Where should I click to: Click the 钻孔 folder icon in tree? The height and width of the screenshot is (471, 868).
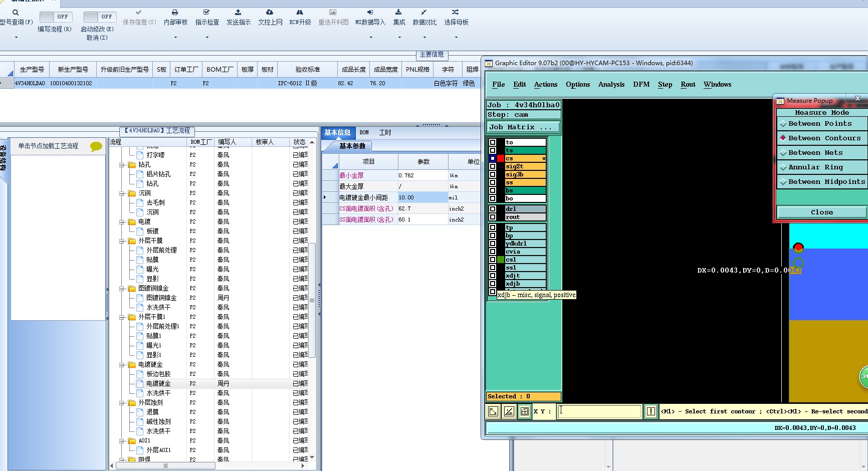point(132,164)
